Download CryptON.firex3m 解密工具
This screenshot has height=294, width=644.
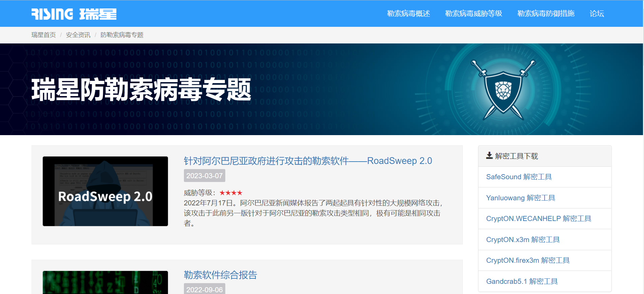(x=528, y=260)
